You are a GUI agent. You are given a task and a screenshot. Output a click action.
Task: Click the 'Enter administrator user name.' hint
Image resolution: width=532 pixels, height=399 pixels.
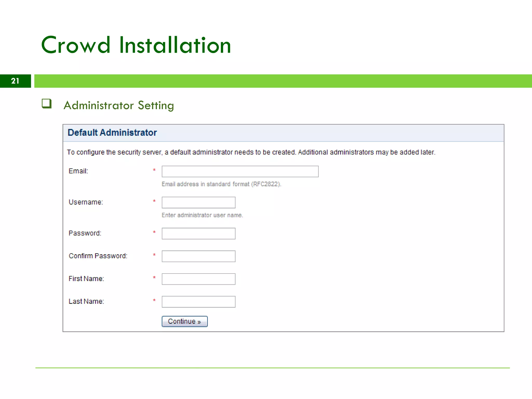[x=202, y=215]
